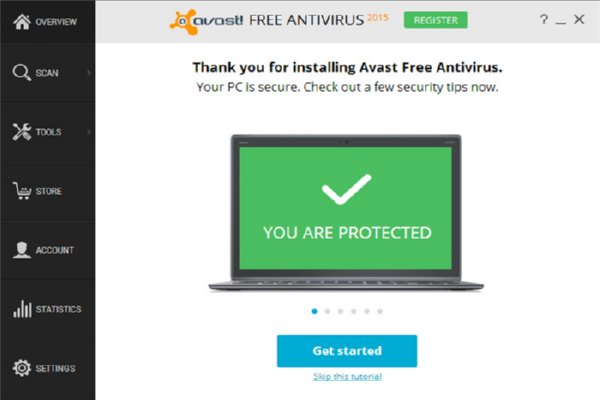
Task: Follow the Skip this tutorial link
Action: point(347,377)
